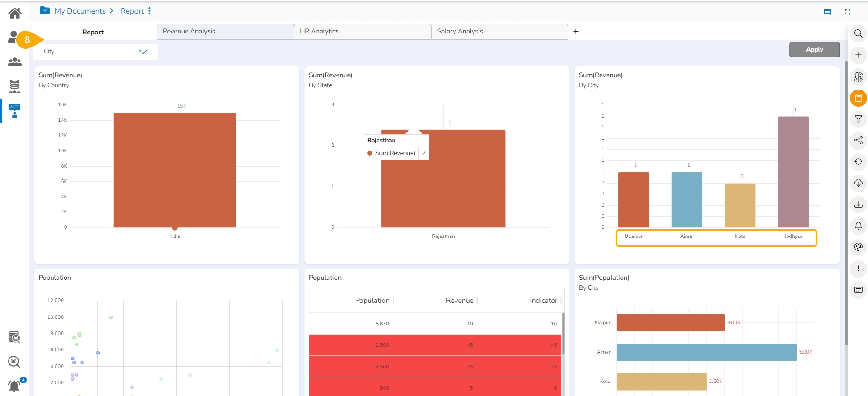
Task: Expand the City filter dropdown
Action: tap(143, 52)
